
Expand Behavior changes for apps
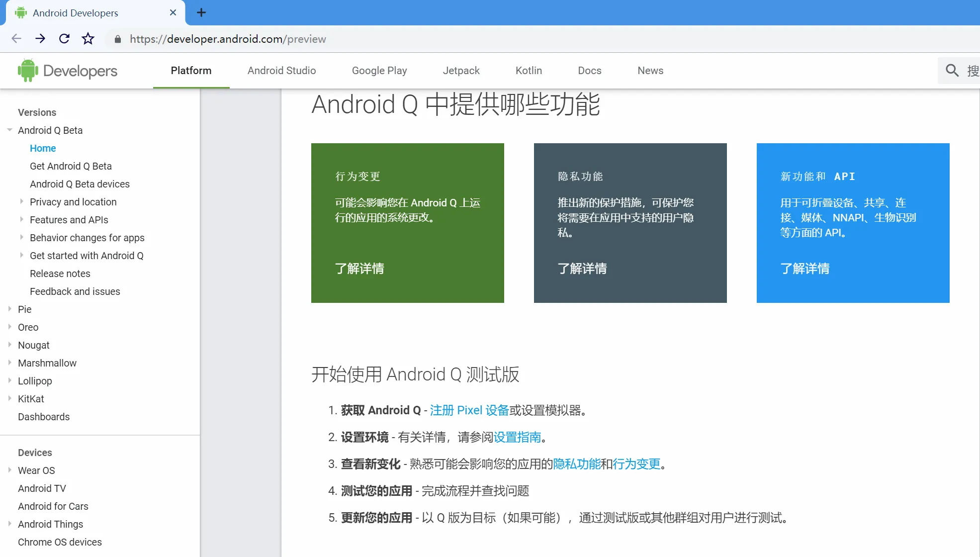[21, 237]
